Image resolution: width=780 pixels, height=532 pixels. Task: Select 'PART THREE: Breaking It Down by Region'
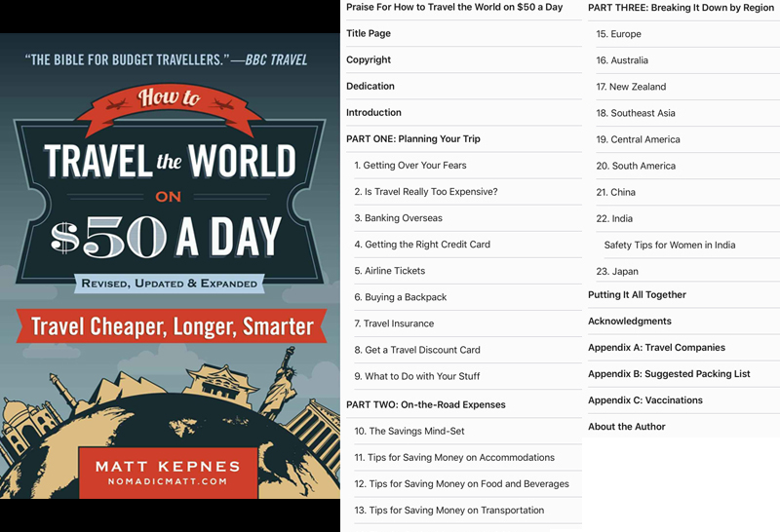click(684, 8)
